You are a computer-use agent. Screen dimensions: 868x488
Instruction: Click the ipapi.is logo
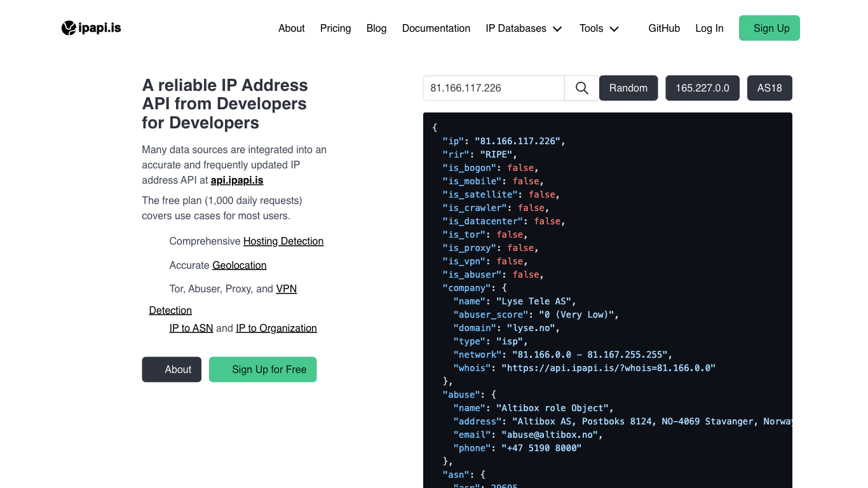coord(91,28)
